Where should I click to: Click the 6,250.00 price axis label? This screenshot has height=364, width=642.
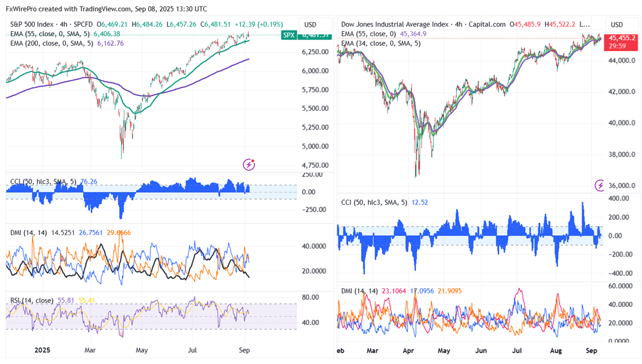(315, 52)
